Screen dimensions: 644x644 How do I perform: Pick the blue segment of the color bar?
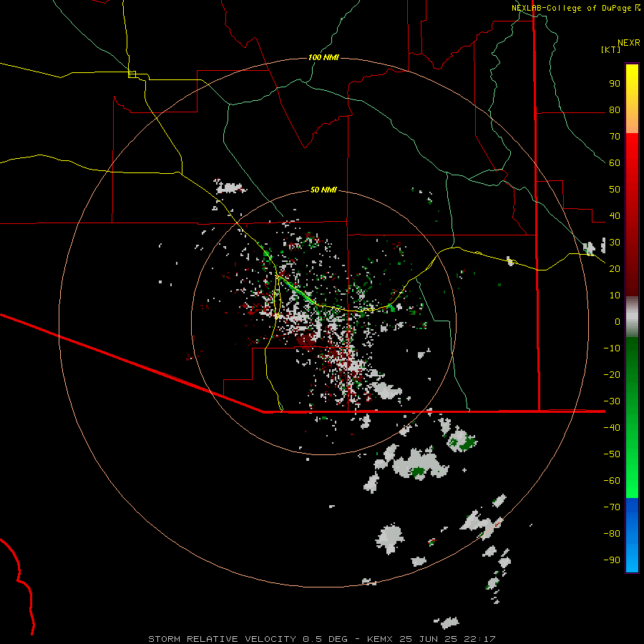click(x=632, y=535)
